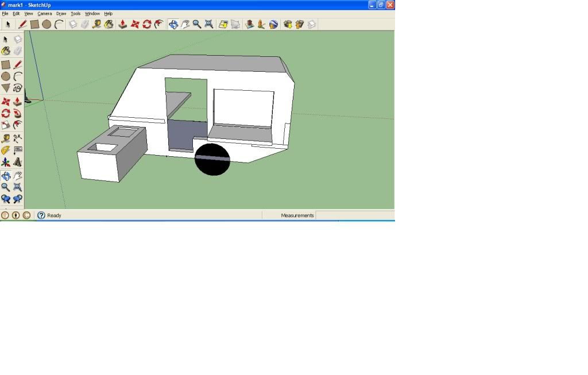The height and width of the screenshot is (375, 588).
Task: Open the Draw menu
Action: (61, 14)
